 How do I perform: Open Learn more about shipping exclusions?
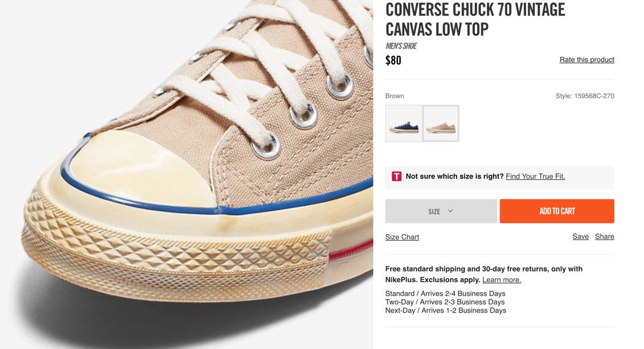(x=502, y=280)
